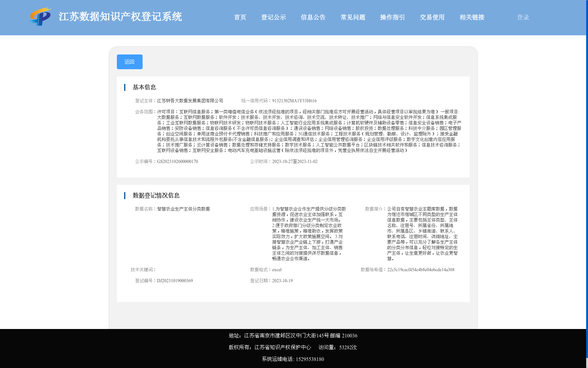This screenshot has height=368, width=588.
Task: Select 常见问题 in navigation
Action: [353, 17]
